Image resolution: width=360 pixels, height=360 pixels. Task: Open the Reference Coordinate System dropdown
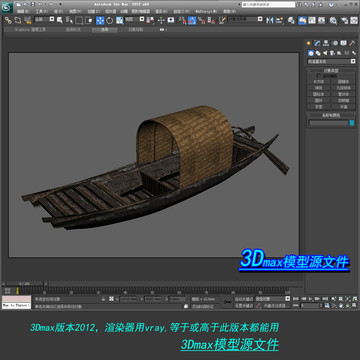[x=136, y=20]
